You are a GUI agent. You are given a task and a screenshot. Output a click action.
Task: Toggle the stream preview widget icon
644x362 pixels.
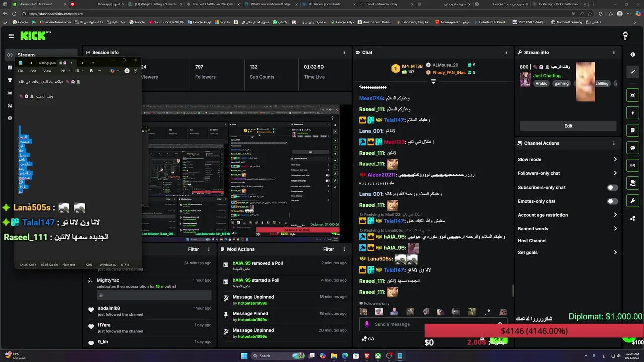[633, 95]
